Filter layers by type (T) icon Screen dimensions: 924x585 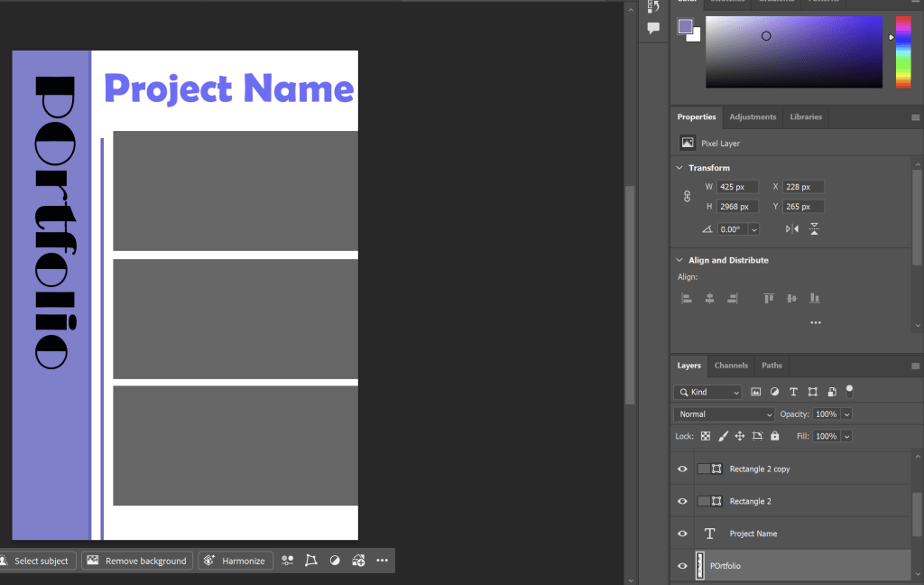(793, 392)
